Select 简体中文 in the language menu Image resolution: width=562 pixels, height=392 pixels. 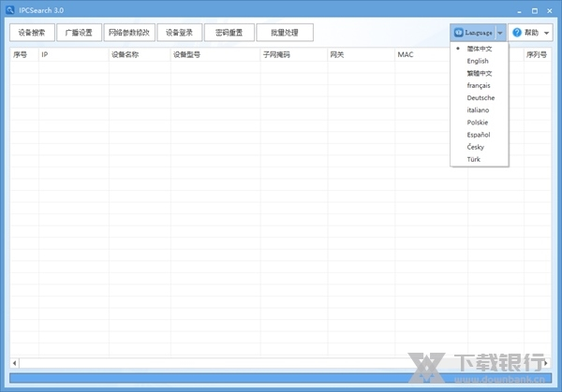(480, 49)
